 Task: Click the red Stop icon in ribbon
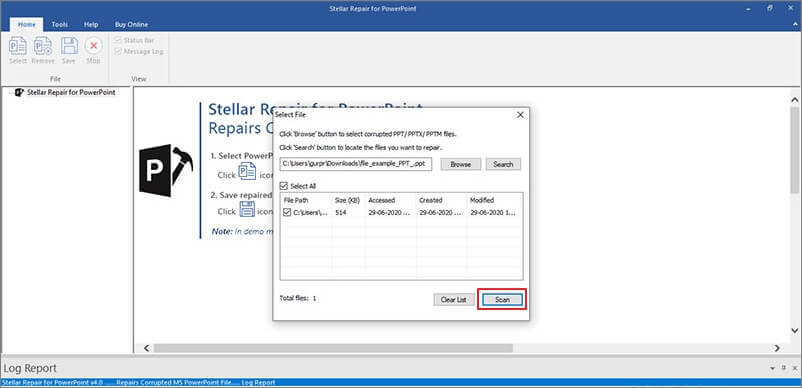pyautogui.click(x=94, y=46)
